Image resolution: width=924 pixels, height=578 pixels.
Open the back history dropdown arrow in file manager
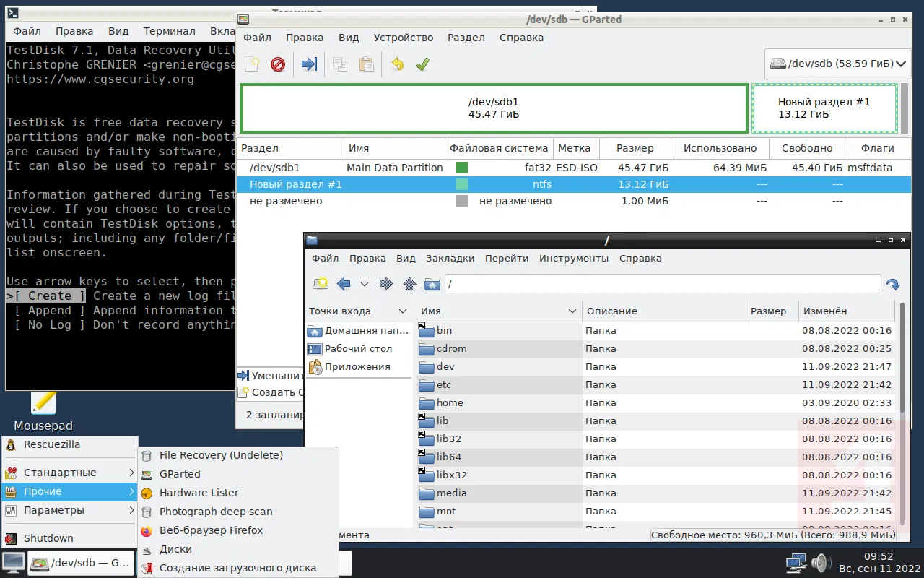(365, 285)
